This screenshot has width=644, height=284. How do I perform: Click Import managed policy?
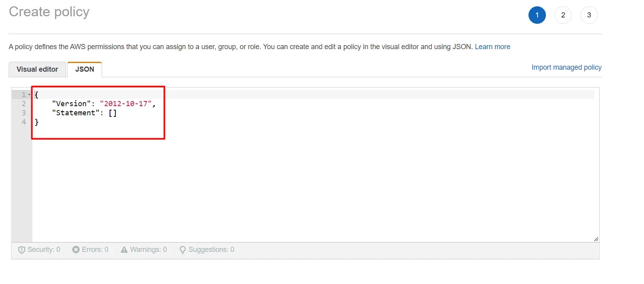(566, 67)
